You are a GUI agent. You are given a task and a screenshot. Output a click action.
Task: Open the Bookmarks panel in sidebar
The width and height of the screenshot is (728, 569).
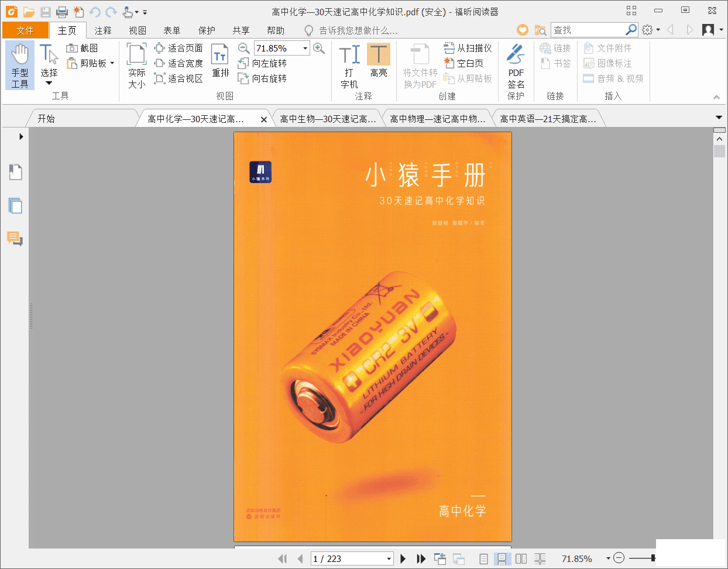(x=16, y=172)
